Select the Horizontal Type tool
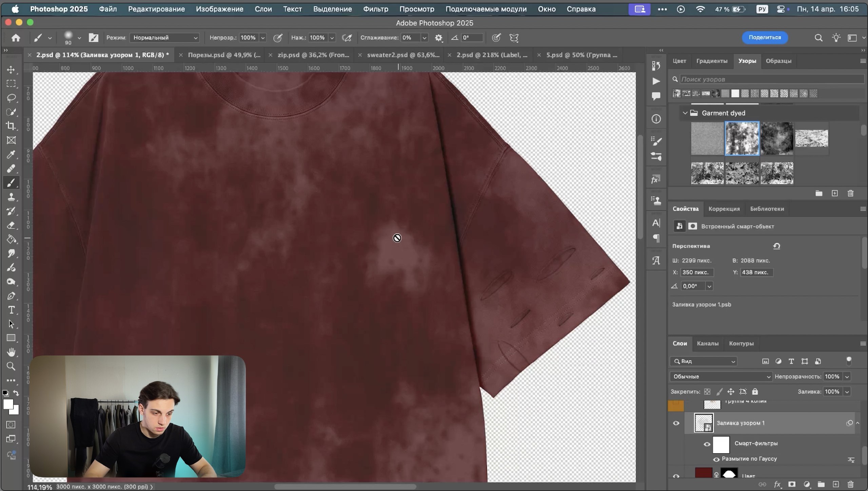The height and width of the screenshot is (491, 868). pyautogui.click(x=11, y=310)
